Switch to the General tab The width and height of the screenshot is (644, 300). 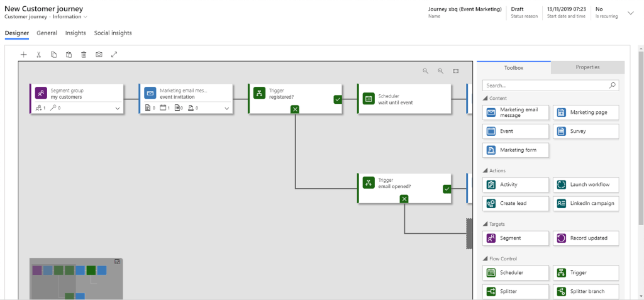coord(47,33)
